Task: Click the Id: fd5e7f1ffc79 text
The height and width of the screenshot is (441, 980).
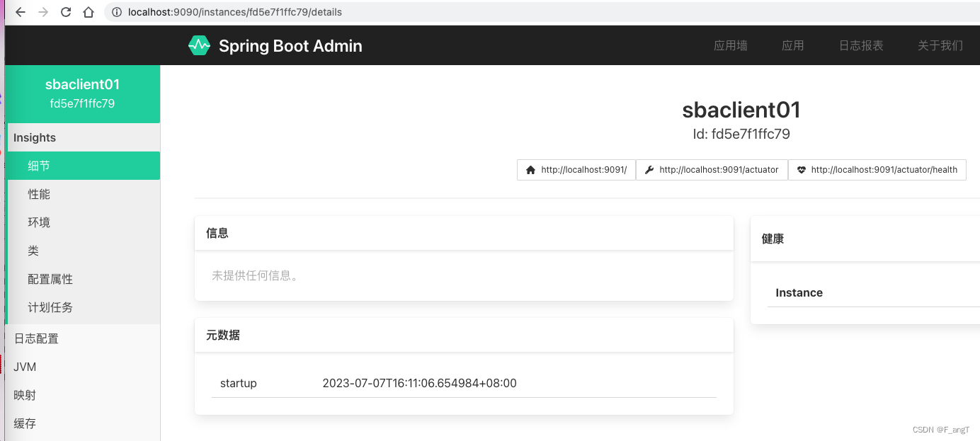Action: 741,134
